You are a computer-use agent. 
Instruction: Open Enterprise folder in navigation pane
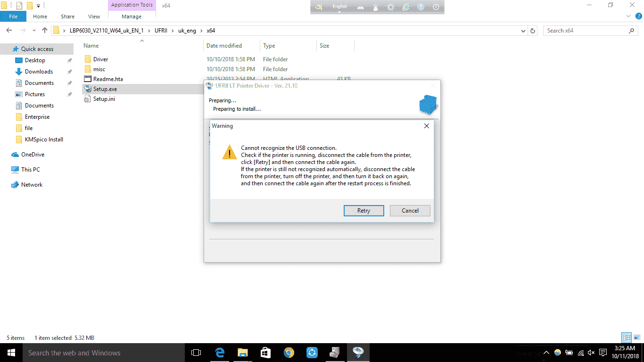[37, 117]
